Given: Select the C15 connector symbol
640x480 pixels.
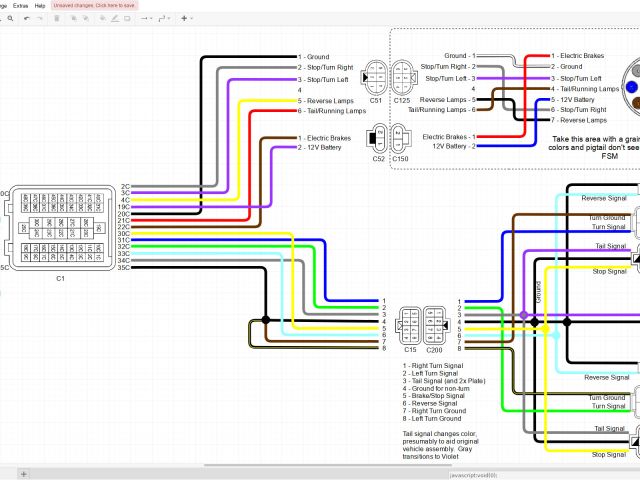Looking at the screenshot, I should [411, 322].
